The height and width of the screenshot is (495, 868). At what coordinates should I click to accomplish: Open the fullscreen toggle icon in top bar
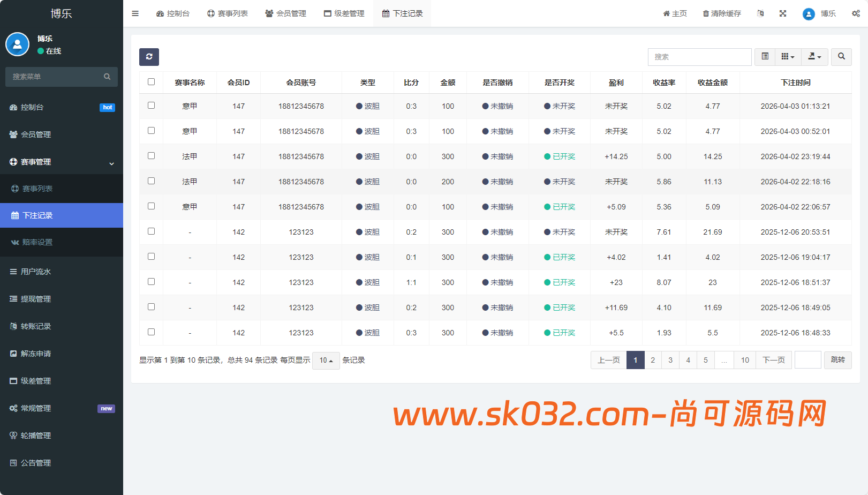click(782, 13)
